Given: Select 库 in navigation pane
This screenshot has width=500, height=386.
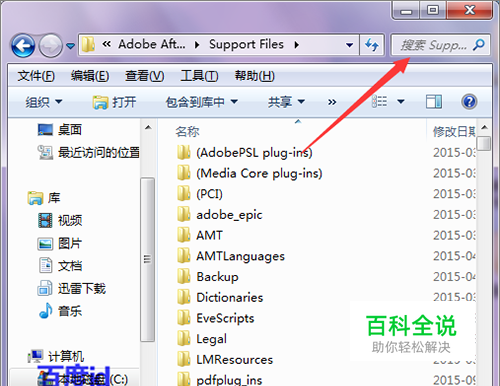Looking at the screenshot, I should pos(54,198).
